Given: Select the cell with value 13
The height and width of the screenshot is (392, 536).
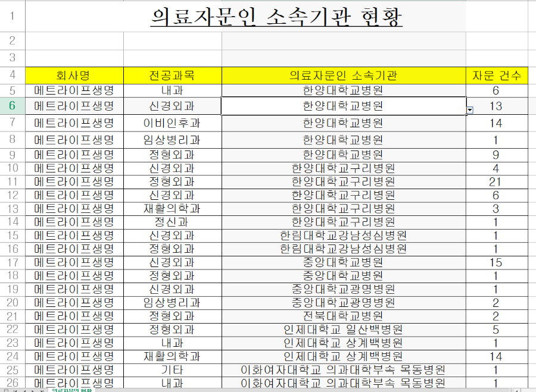Looking at the screenshot, I should [x=497, y=106].
